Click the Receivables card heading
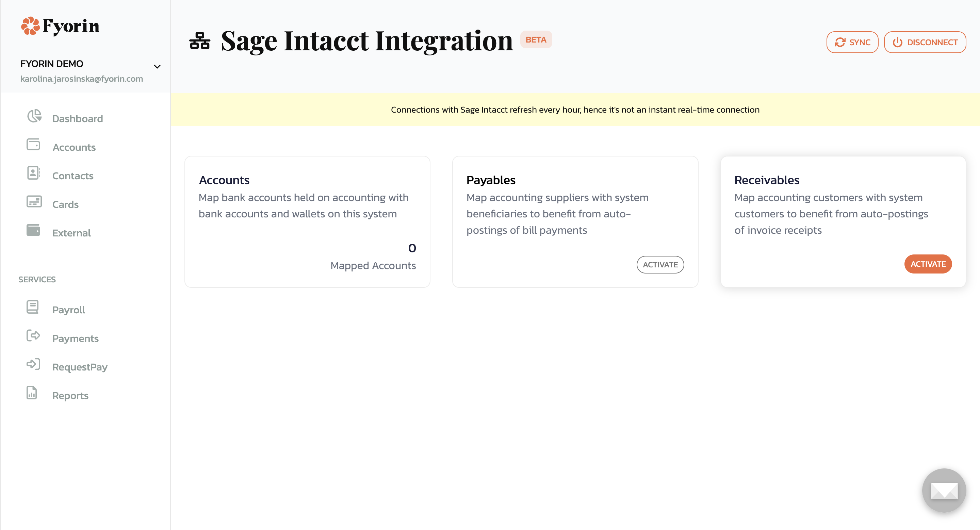The image size is (980, 530). 767,180
